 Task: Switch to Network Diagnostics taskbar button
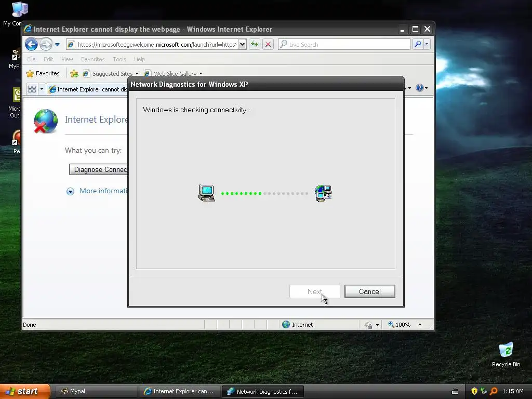[x=262, y=391]
